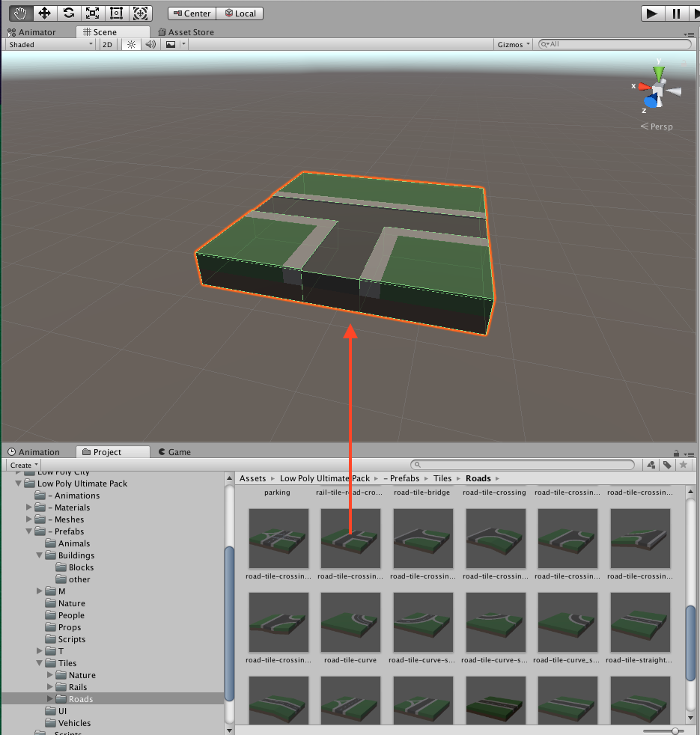This screenshot has width=700, height=735.
Task: Select the road-tile-curve prefab thumbnail
Action: coord(350,623)
